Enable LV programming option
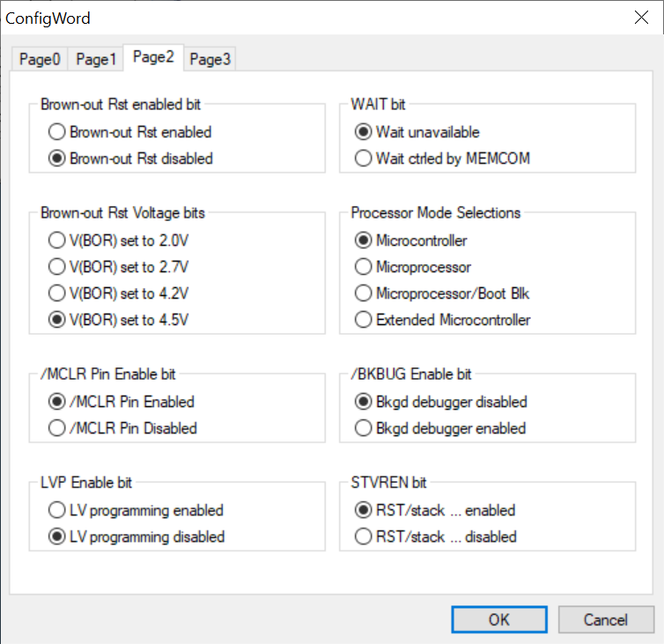664x644 pixels. point(136,510)
